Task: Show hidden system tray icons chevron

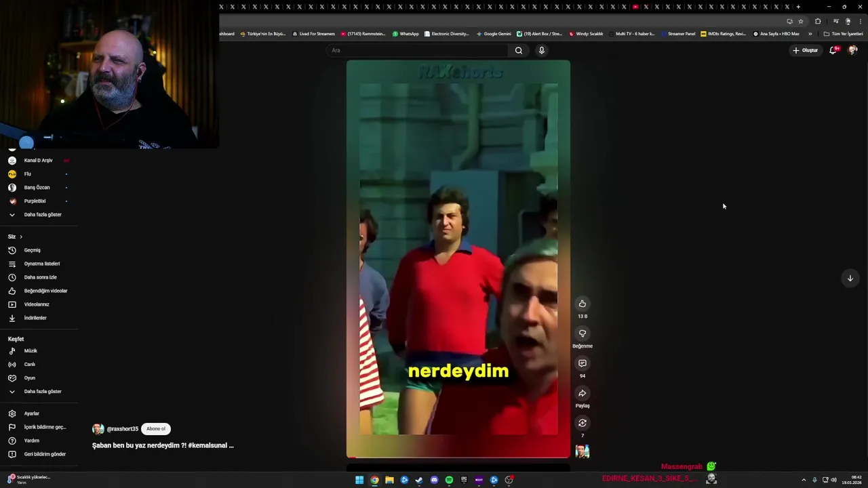Action: [x=804, y=480]
